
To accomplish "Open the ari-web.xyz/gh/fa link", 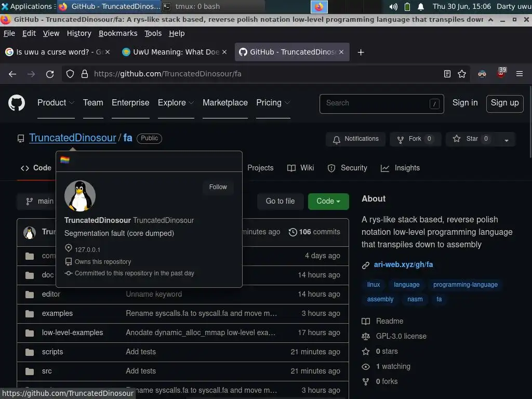I will (403, 264).
